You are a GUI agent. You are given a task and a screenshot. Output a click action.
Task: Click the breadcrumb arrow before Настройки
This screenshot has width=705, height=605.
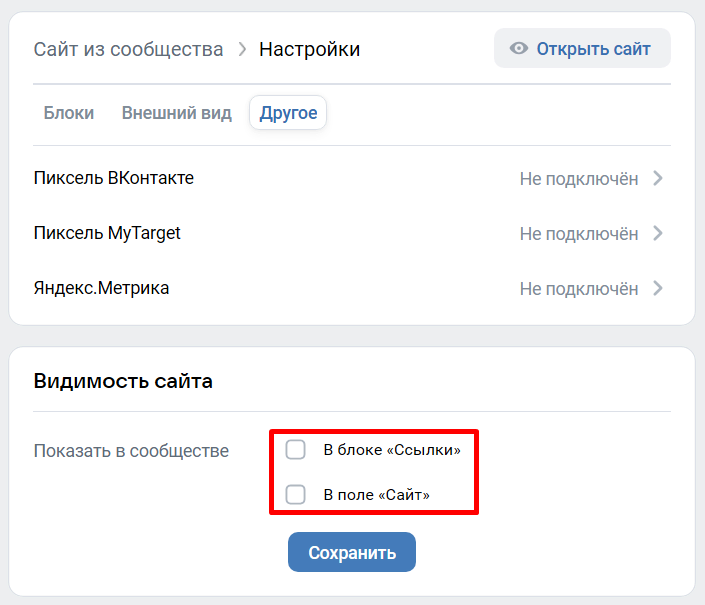click(x=242, y=49)
